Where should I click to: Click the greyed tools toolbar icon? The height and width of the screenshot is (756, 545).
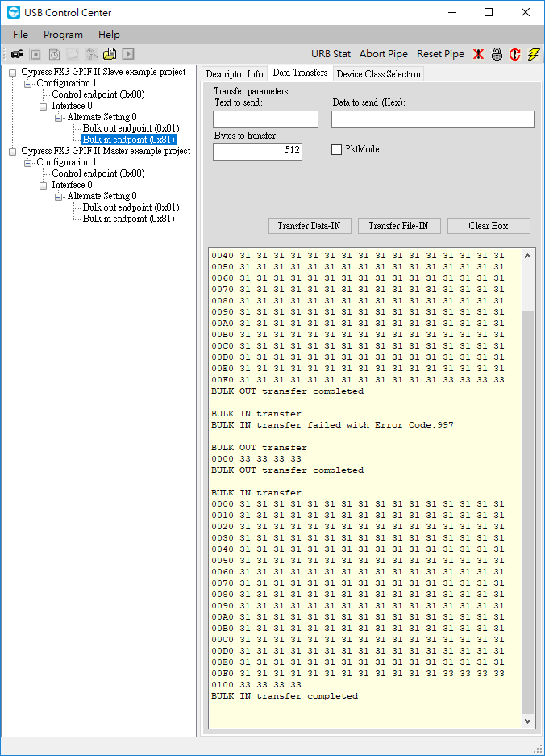pos(91,54)
